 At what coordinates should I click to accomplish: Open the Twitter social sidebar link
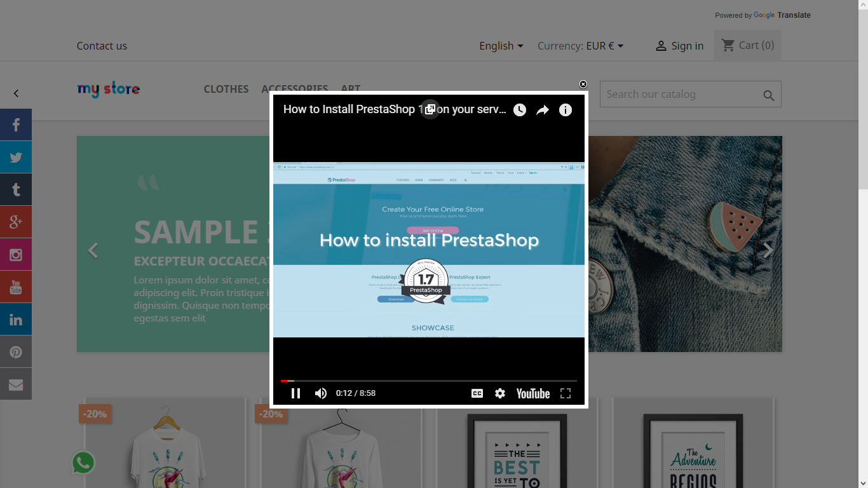point(16,157)
